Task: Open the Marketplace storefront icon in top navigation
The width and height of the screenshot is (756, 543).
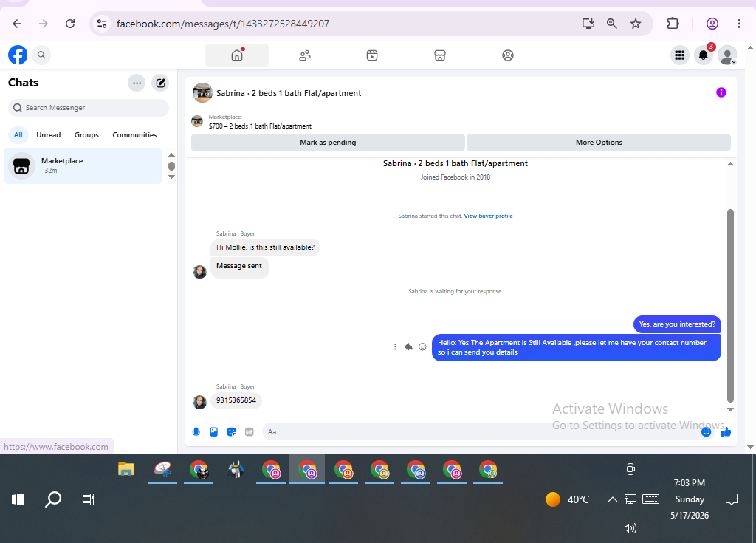Action: [x=440, y=55]
